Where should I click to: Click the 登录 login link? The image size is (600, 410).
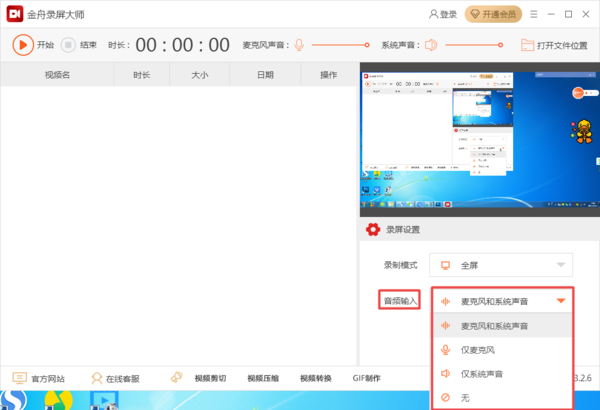(442, 14)
